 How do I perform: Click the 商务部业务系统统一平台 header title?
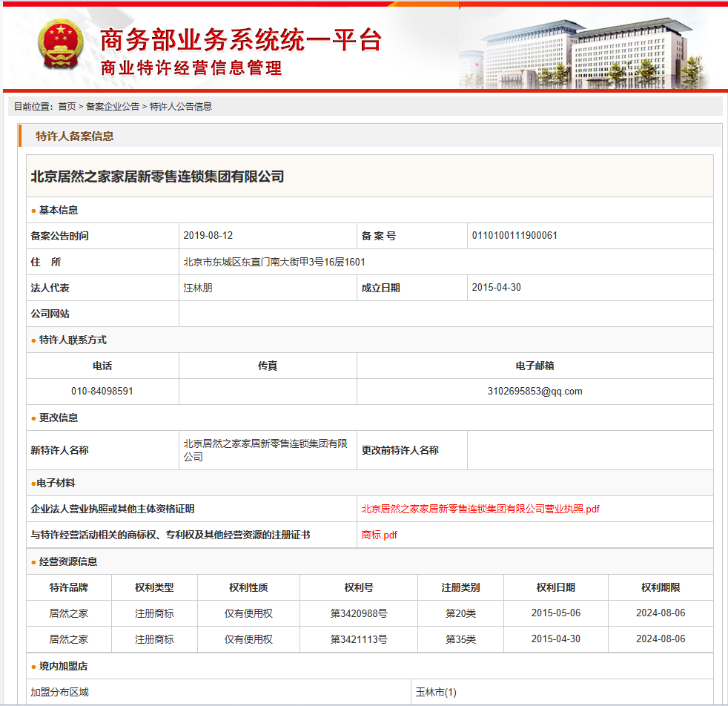[241, 40]
